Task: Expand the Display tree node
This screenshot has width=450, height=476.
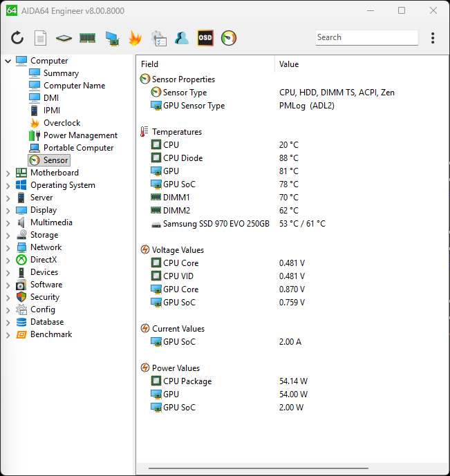Action: 8,211
